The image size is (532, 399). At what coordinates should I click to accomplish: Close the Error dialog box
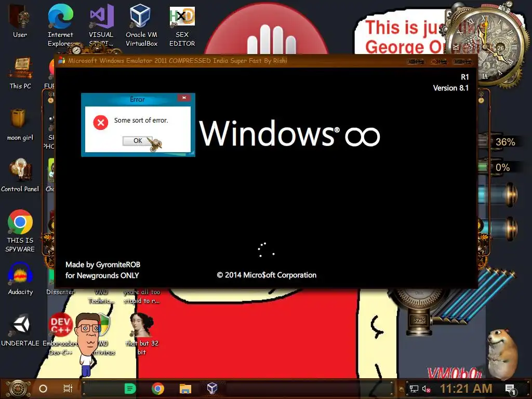(184, 98)
